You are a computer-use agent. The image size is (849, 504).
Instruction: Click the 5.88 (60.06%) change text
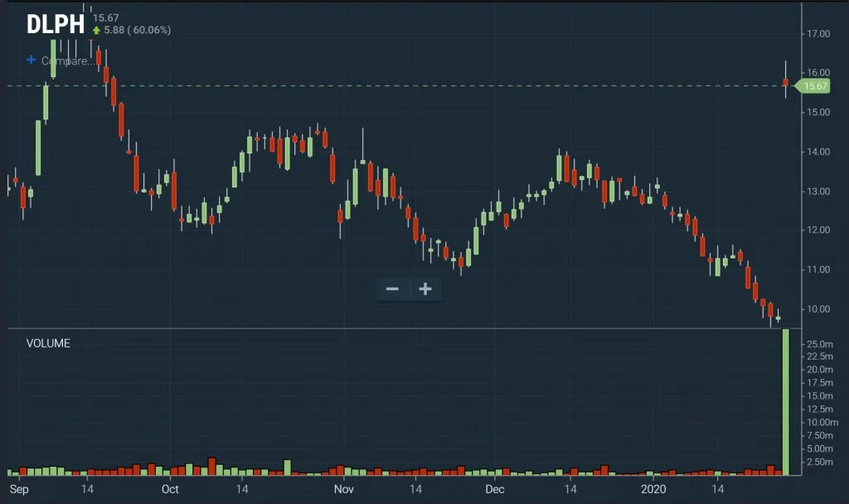coord(137,31)
